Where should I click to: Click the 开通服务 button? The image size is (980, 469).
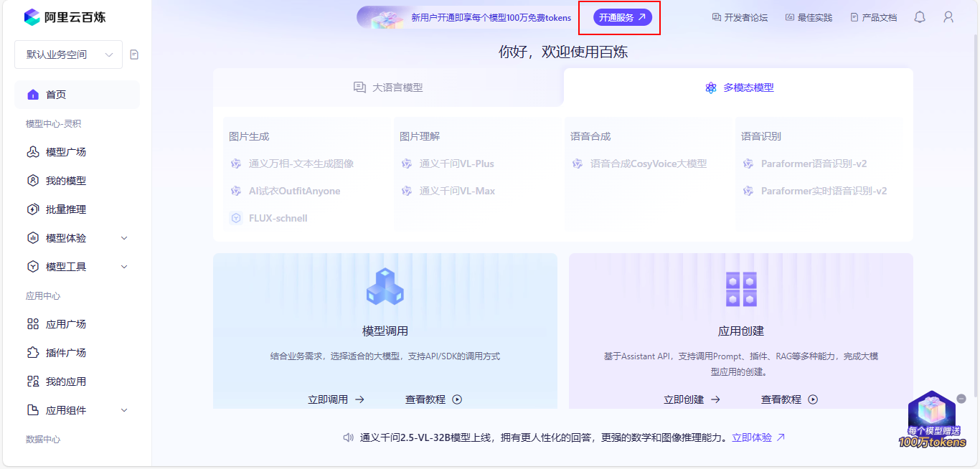[619, 17]
